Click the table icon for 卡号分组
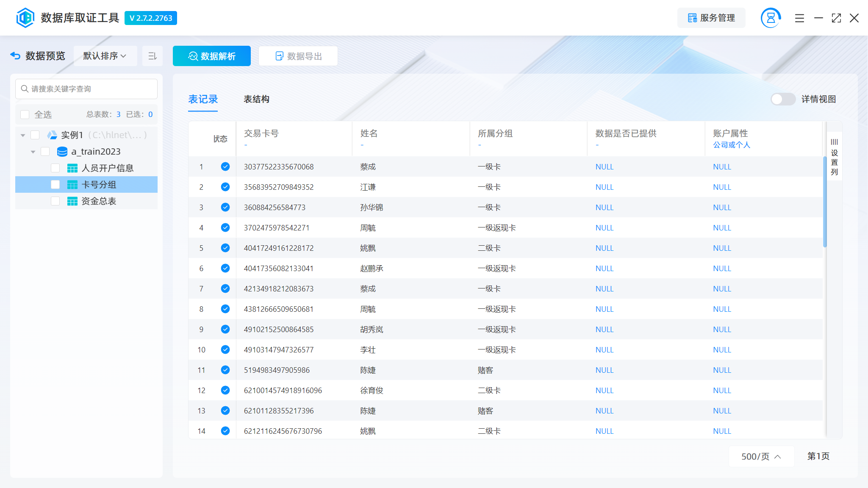Screen dimensions: 868x488 tap(72, 185)
